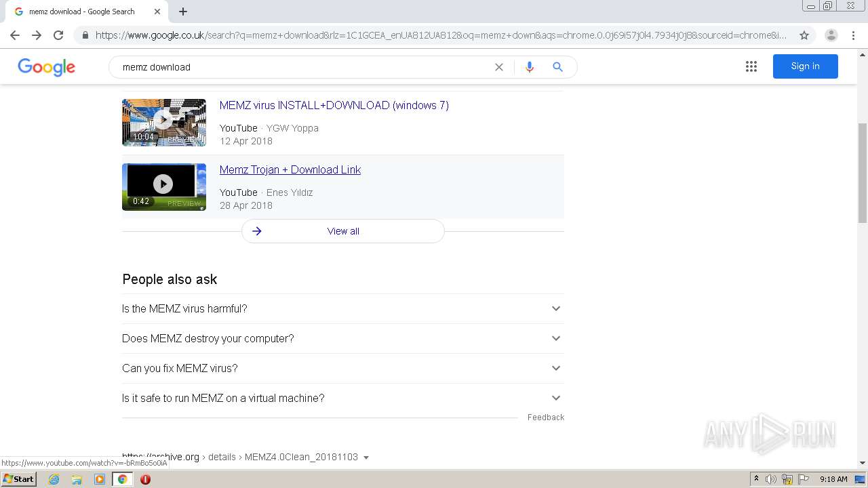Image resolution: width=868 pixels, height=488 pixels.
Task: Show hidden system tray icons
Action: click(756, 479)
